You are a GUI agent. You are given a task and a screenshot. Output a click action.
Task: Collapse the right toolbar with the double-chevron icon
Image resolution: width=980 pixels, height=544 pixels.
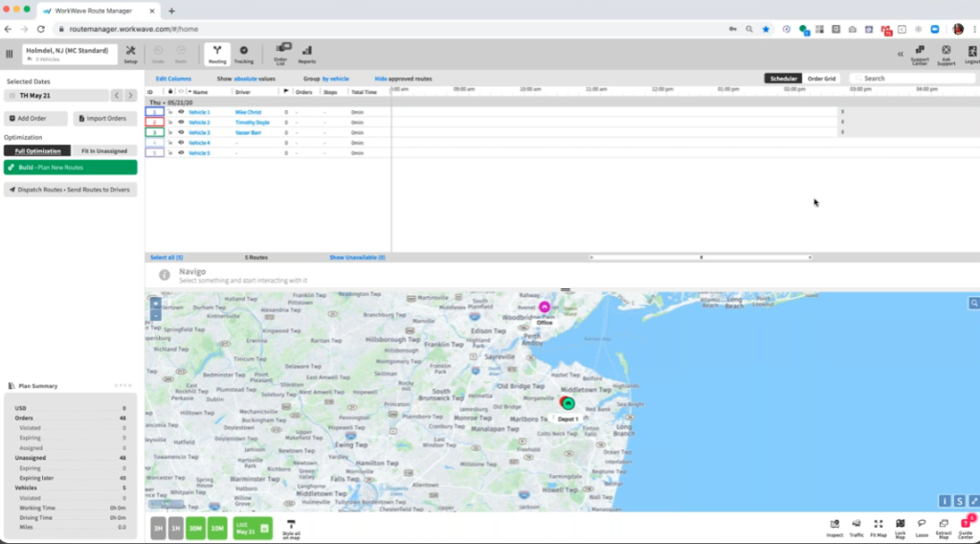coord(900,55)
